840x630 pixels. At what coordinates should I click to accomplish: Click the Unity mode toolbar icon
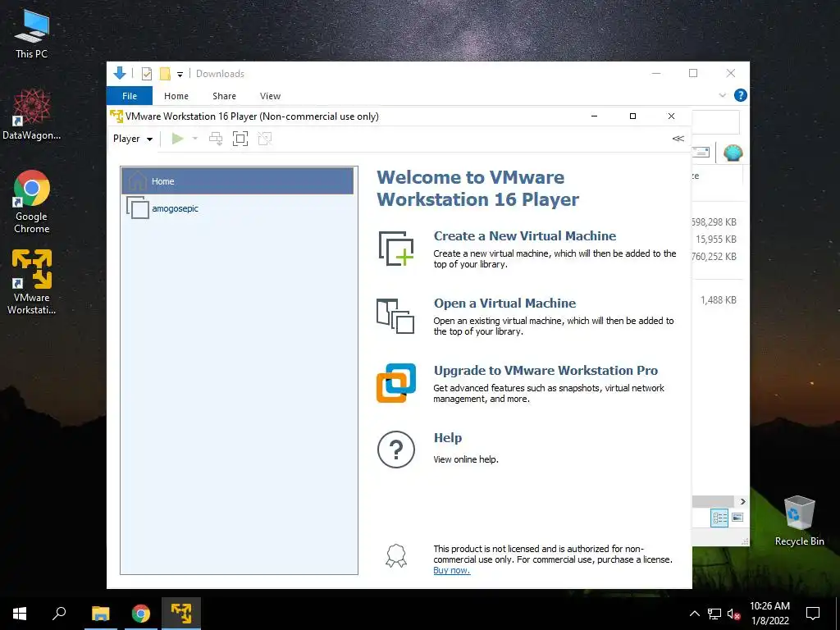[265, 139]
